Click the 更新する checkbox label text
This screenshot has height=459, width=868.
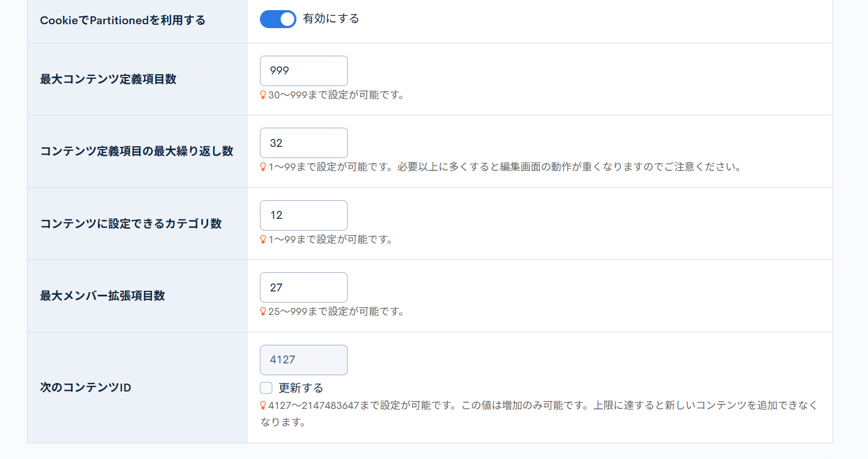tap(301, 388)
